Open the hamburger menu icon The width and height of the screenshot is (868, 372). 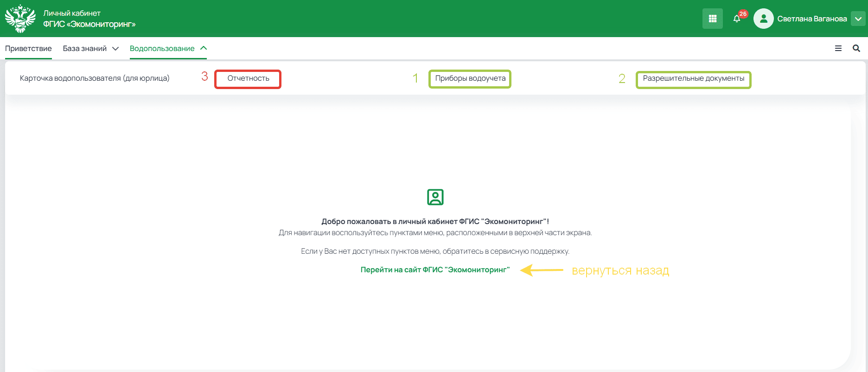click(x=838, y=48)
